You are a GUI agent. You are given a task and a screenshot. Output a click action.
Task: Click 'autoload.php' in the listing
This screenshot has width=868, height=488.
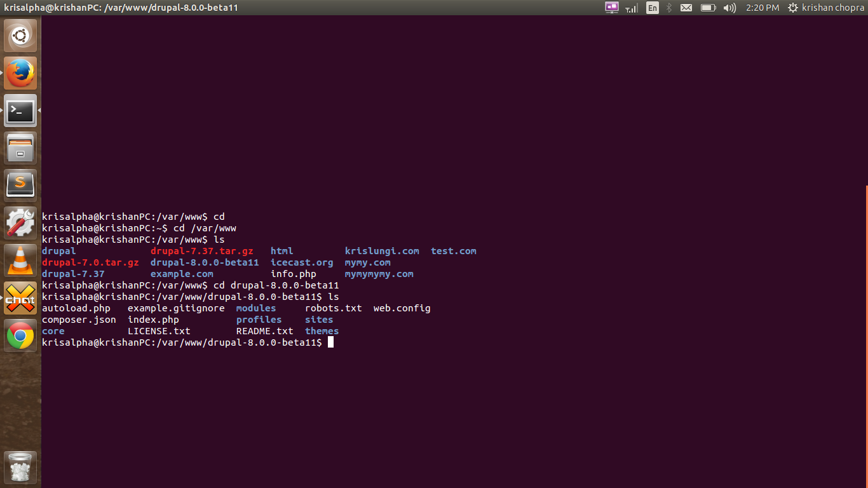[76, 308]
